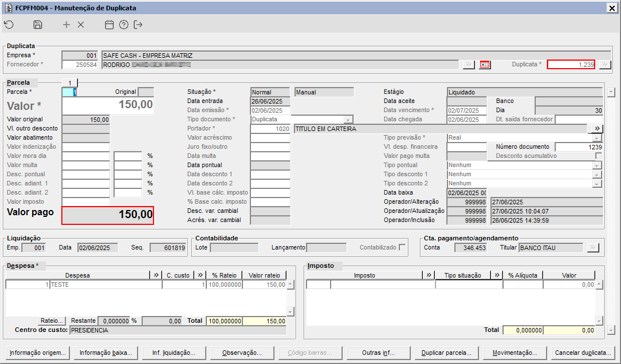Screen dimensions: 621x364
Task: Expand the Tipo pontual dropdown
Action: click(598, 165)
